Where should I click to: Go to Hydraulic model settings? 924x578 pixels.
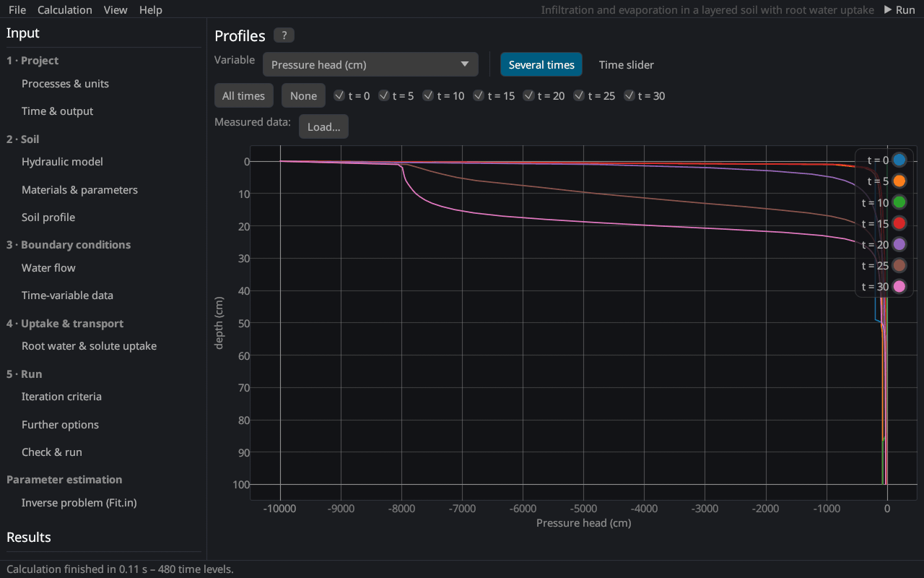62,162
